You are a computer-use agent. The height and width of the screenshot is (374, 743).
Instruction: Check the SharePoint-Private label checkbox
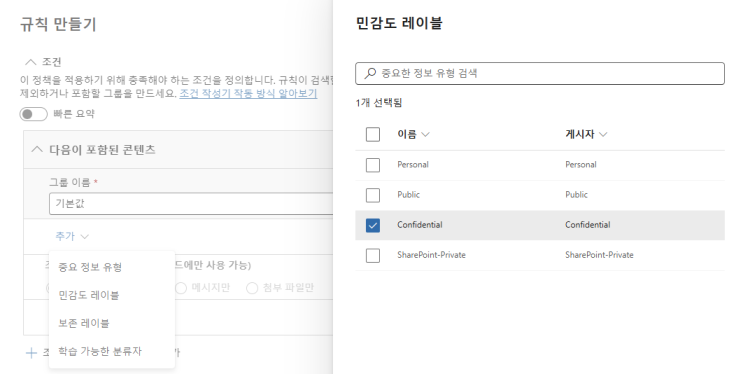373,255
